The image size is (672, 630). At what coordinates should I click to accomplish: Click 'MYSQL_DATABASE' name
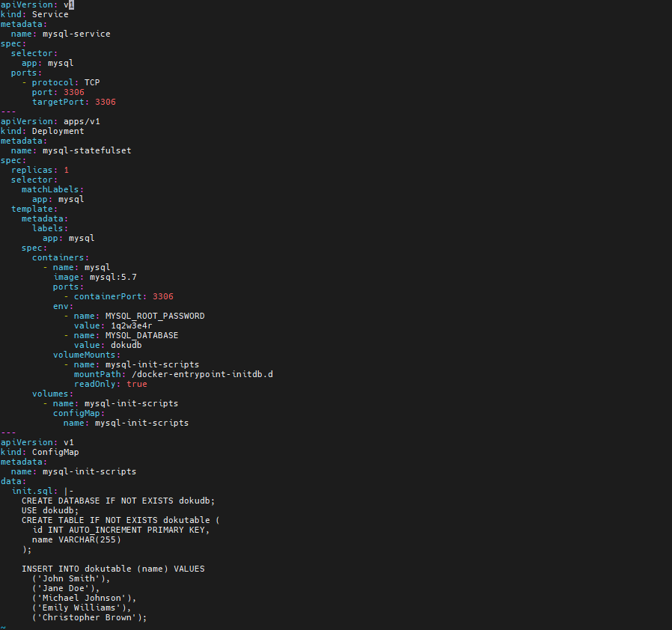(x=142, y=335)
